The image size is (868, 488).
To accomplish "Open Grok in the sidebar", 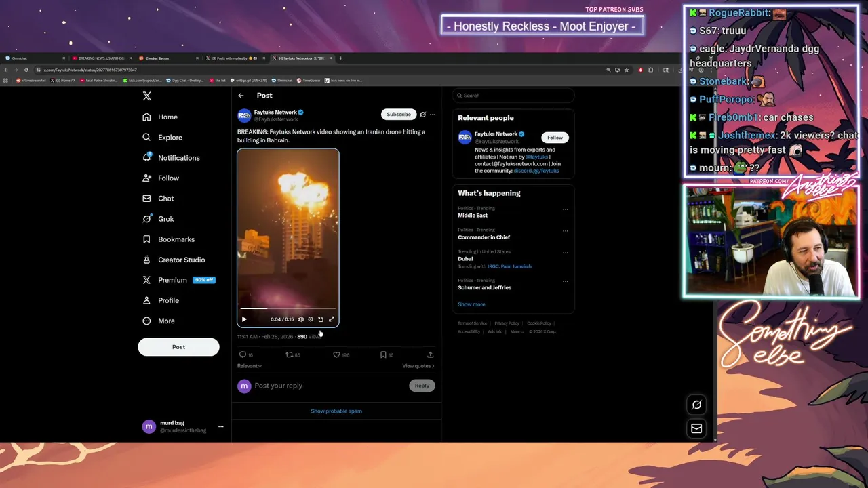I will [x=158, y=219].
